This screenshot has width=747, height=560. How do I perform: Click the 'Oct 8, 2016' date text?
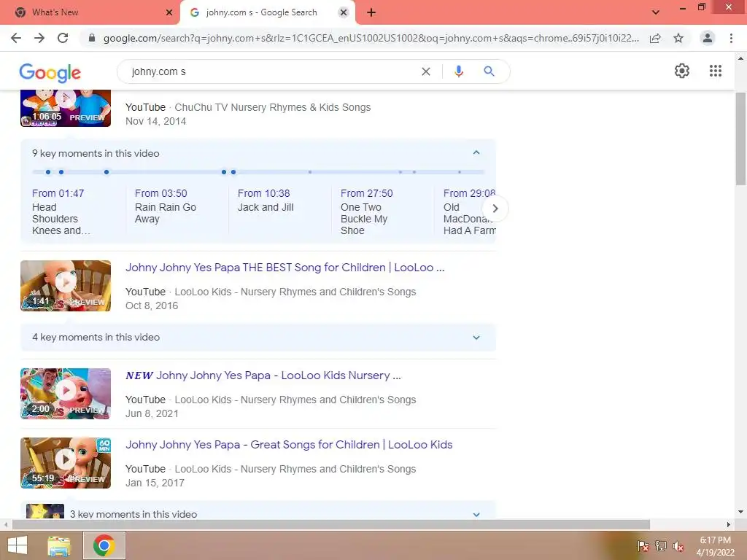(x=152, y=306)
